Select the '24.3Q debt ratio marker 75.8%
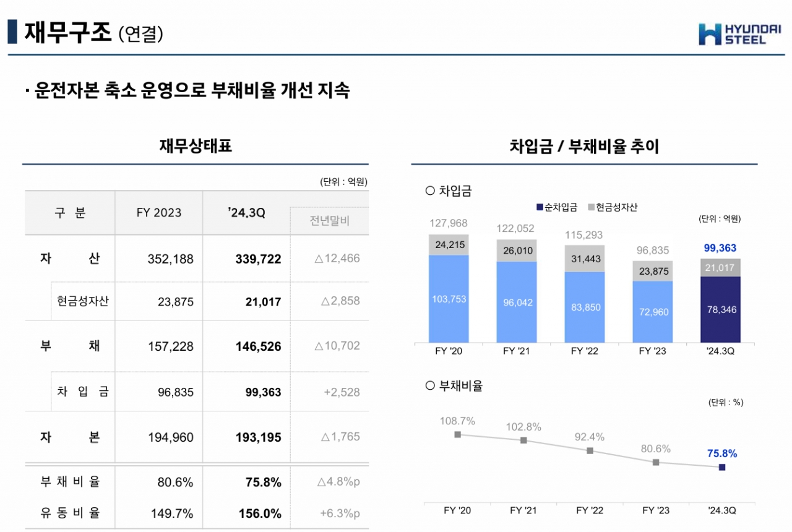Screen dimensions: 792x532 click(721, 468)
